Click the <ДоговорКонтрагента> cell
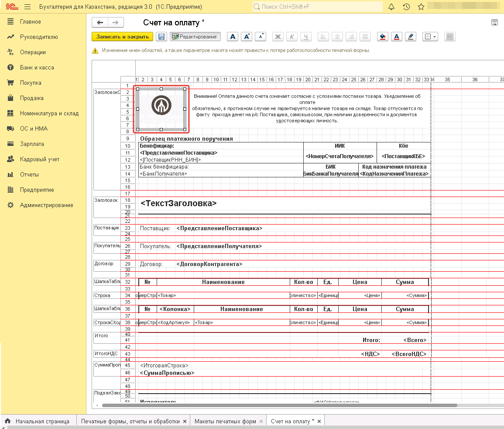The width and height of the screenshot is (504, 429). tap(209, 264)
